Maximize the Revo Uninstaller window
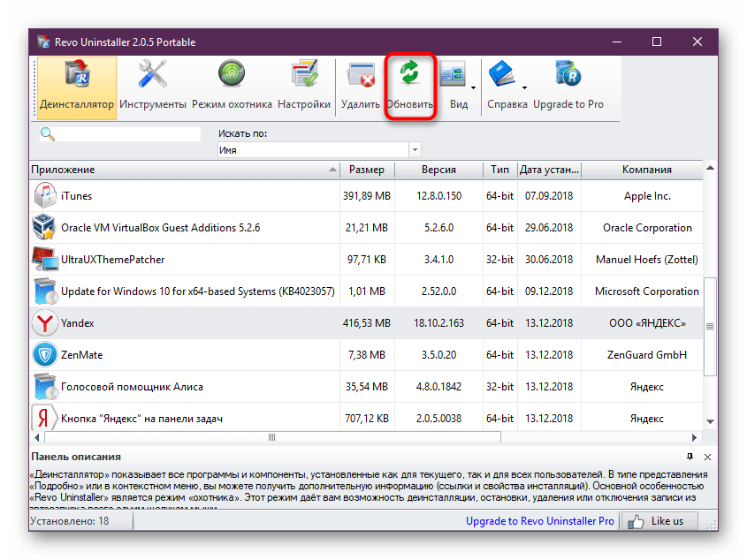 [657, 42]
